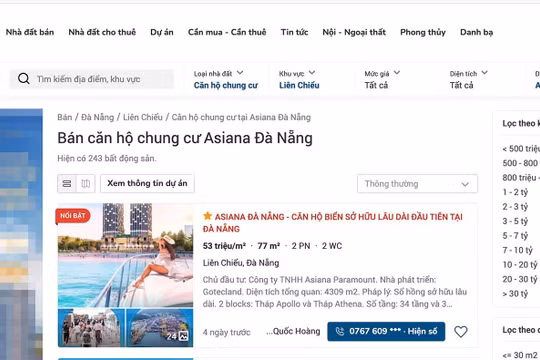Screen dimensions: 540x360
Task: Click the search magnifier icon
Action: 24,79
